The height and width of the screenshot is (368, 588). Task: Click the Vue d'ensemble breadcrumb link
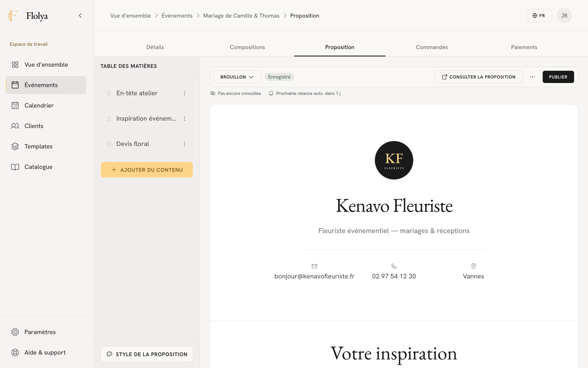point(130,16)
